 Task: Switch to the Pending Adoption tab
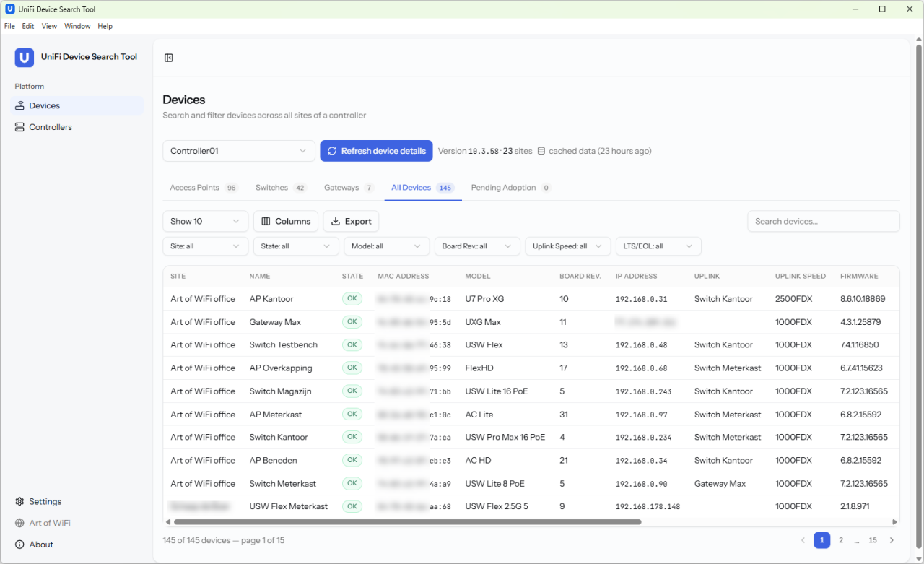point(511,188)
